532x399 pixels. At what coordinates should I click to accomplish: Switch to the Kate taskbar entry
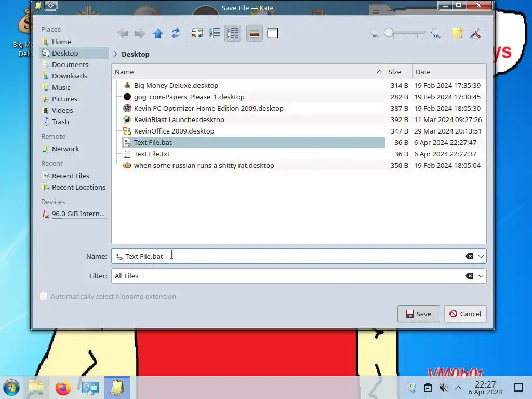pos(117,388)
